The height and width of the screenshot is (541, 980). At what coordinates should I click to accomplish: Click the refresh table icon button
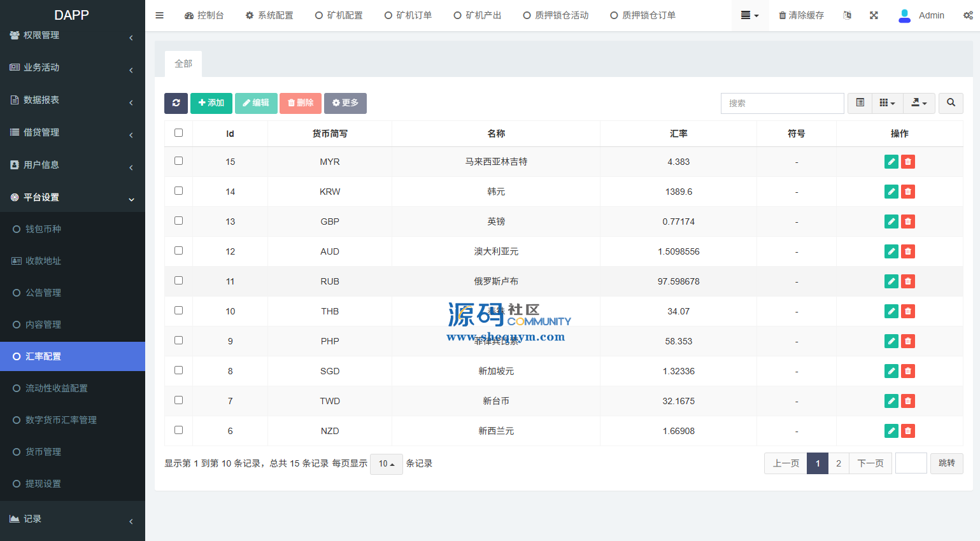click(x=176, y=103)
